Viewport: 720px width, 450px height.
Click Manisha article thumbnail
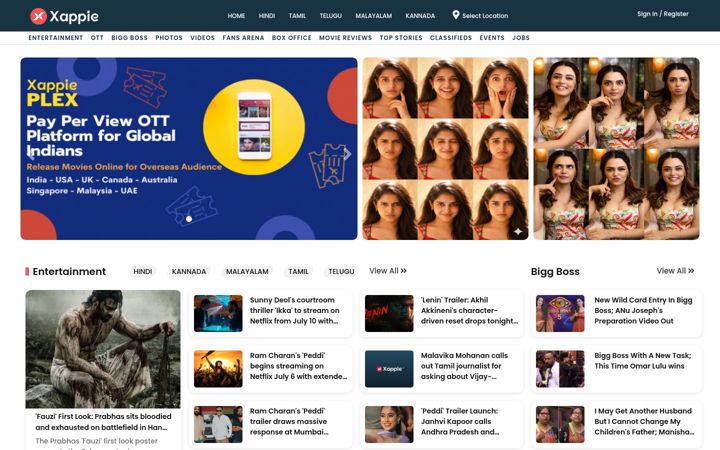(x=560, y=424)
